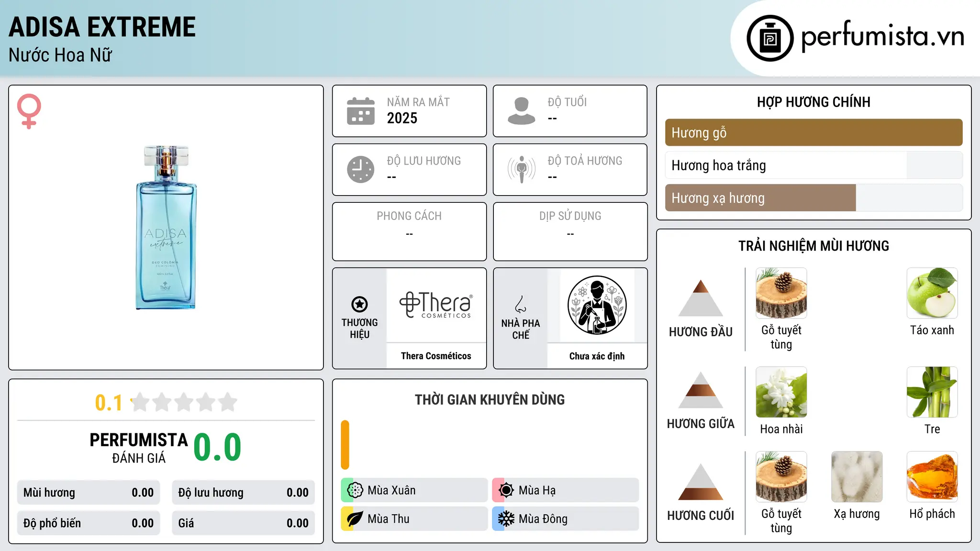
Task: Click the Phong cách card
Action: [409, 231]
